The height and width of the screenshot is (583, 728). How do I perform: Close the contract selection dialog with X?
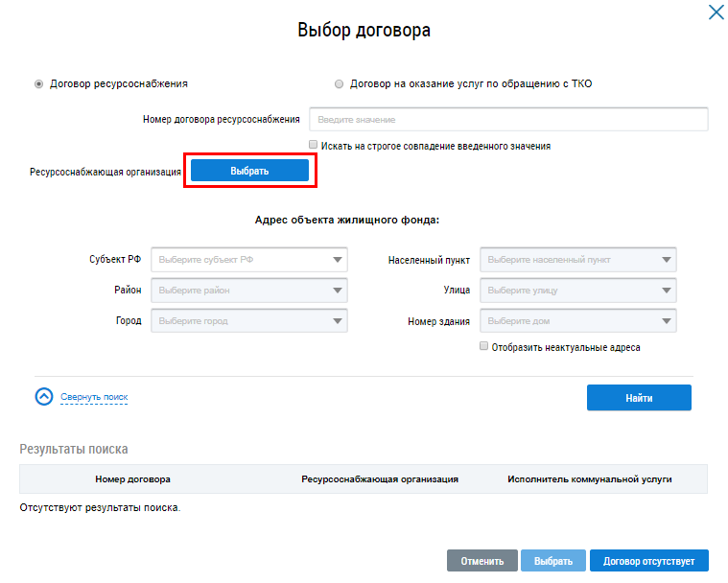coord(716,12)
